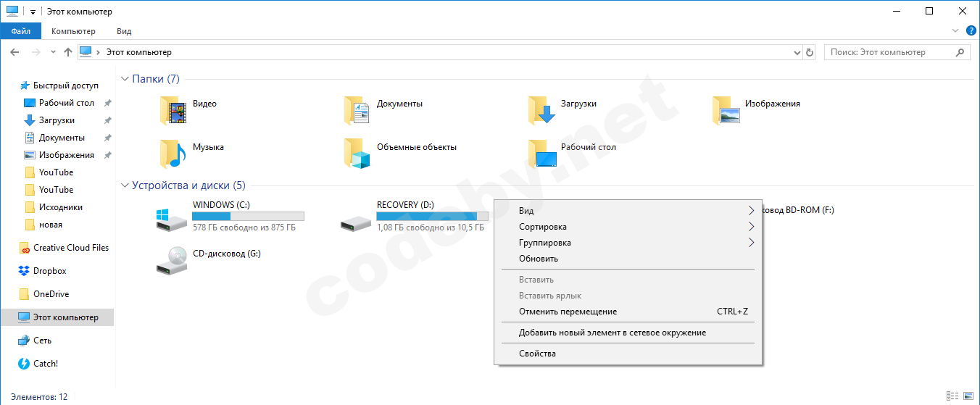Open the Компьютер ribbon tab
The image size is (980, 405).
(x=73, y=31)
